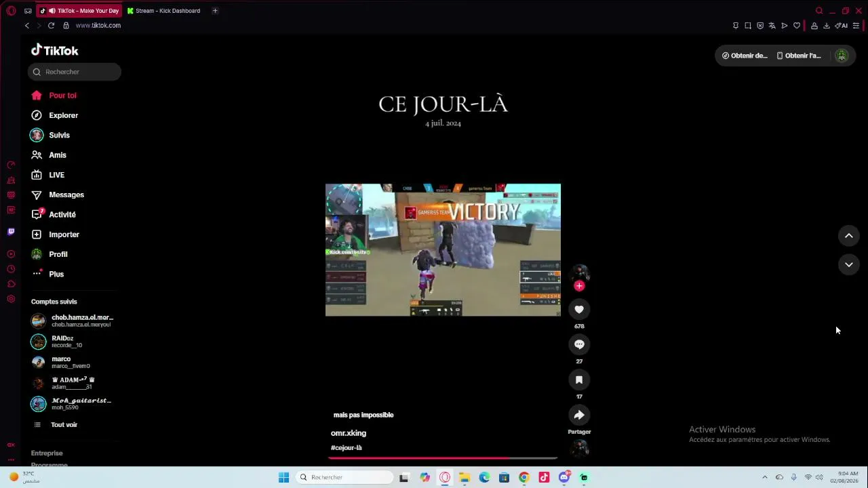Image resolution: width=868 pixels, height=488 pixels.
Task: Launch File Explorer from the taskbar
Action: (x=465, y=478)
